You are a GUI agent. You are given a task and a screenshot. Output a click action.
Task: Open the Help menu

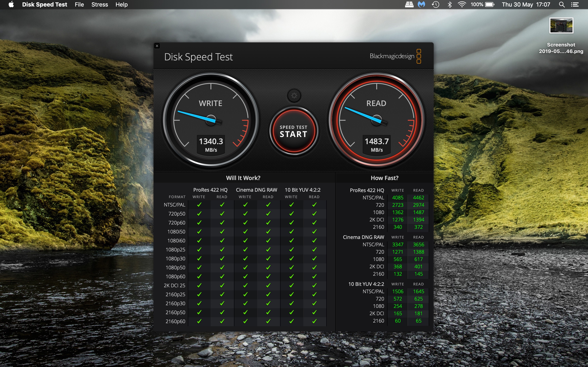(x=121, y=4)
